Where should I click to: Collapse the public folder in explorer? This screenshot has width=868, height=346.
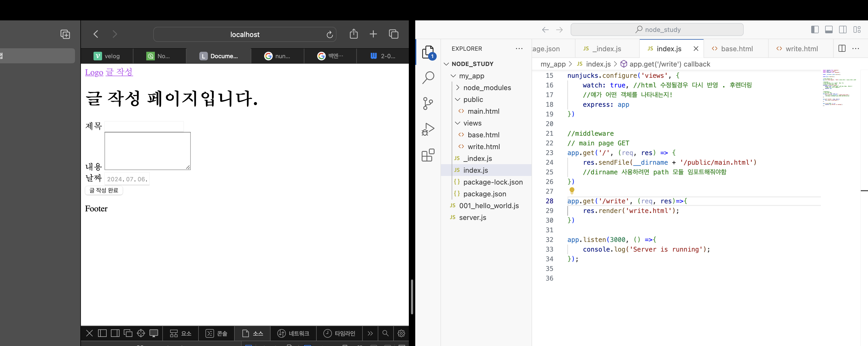(458, 100)
